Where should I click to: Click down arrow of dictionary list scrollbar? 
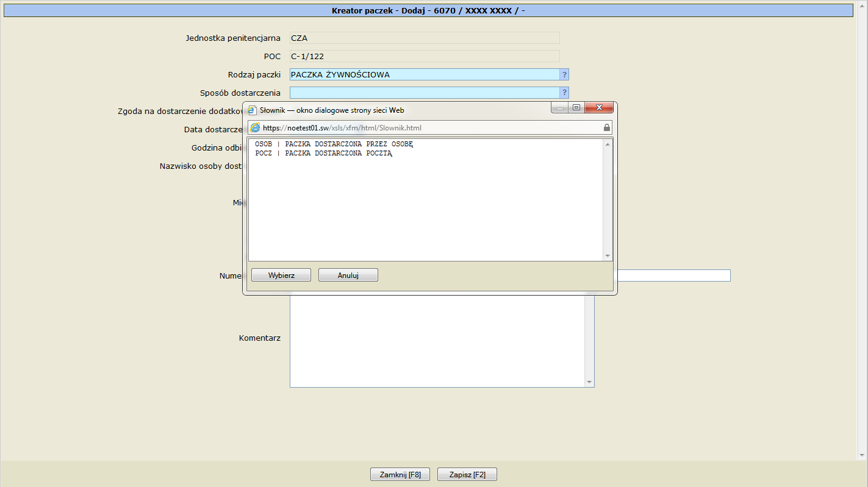click(608, 256)
